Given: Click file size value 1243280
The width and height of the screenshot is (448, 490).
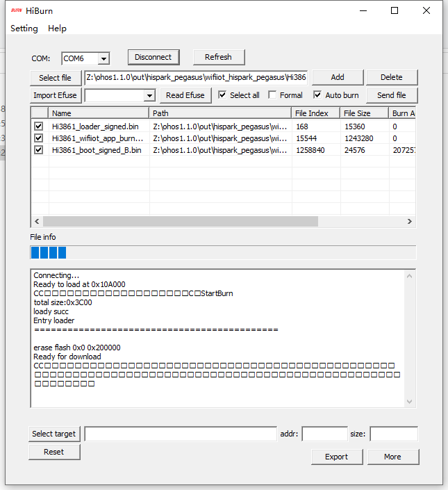Looking at the screenshot, I should [x=358, y=138].
